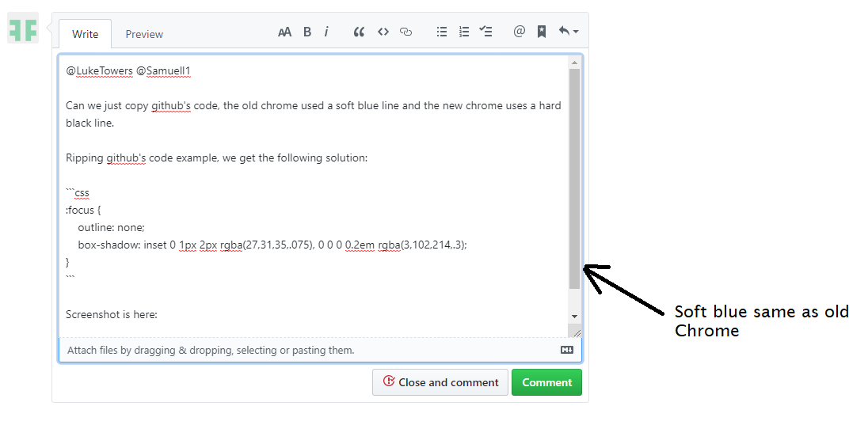Click the Comment button

point(547,382)
